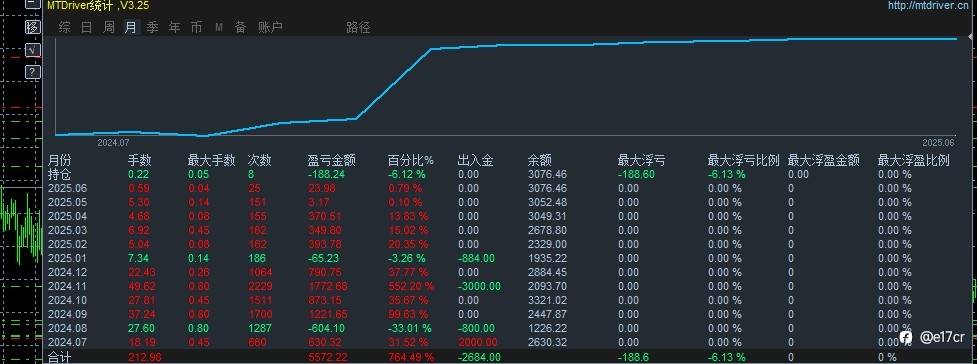Switch to the 年 yearly tab
This screenshot has width=977, height=364.
[174, 27]
